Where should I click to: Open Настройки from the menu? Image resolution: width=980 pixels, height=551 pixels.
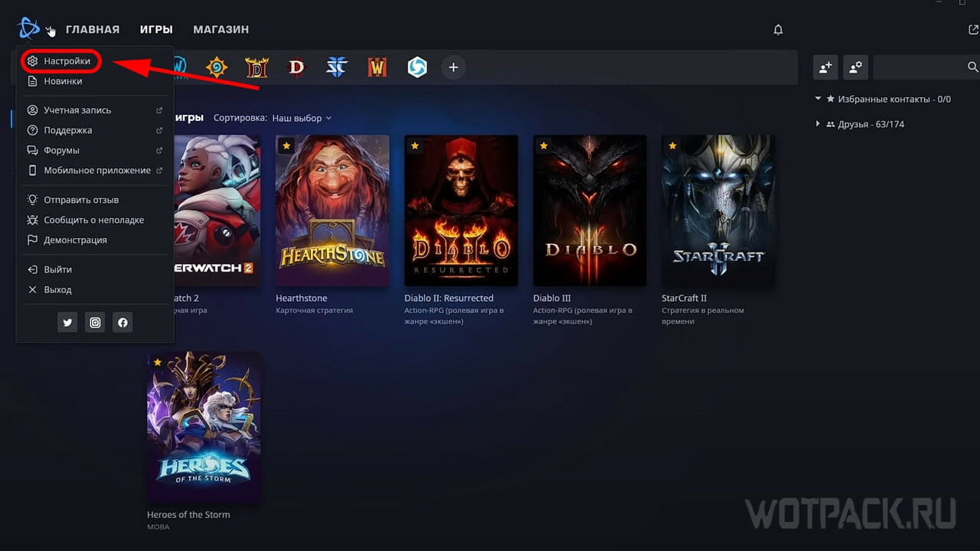tap(61, 61)
